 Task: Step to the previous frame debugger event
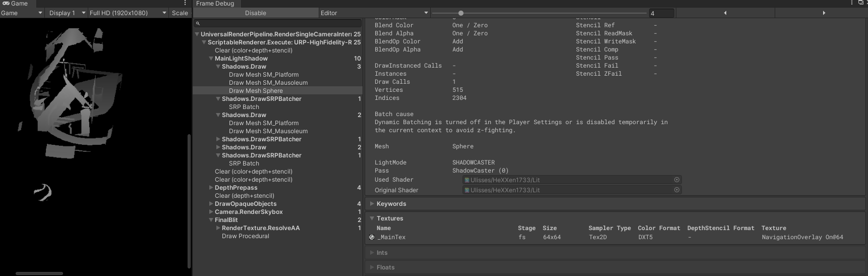pos(725,13)
